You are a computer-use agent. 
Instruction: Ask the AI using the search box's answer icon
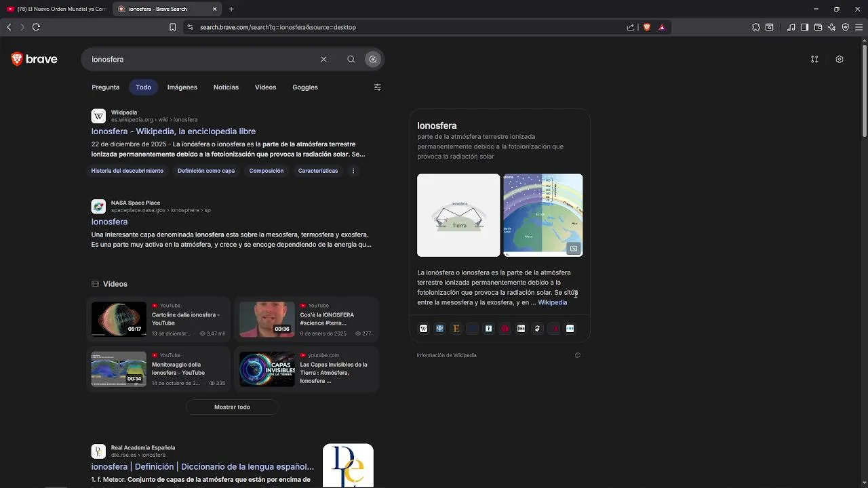[373, 60]
